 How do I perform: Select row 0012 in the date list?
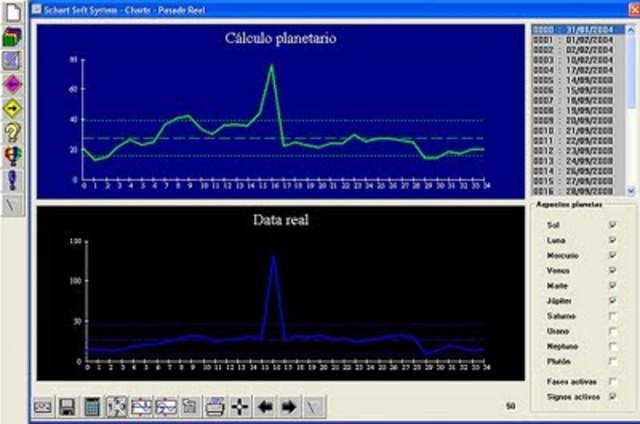(578, 151)
